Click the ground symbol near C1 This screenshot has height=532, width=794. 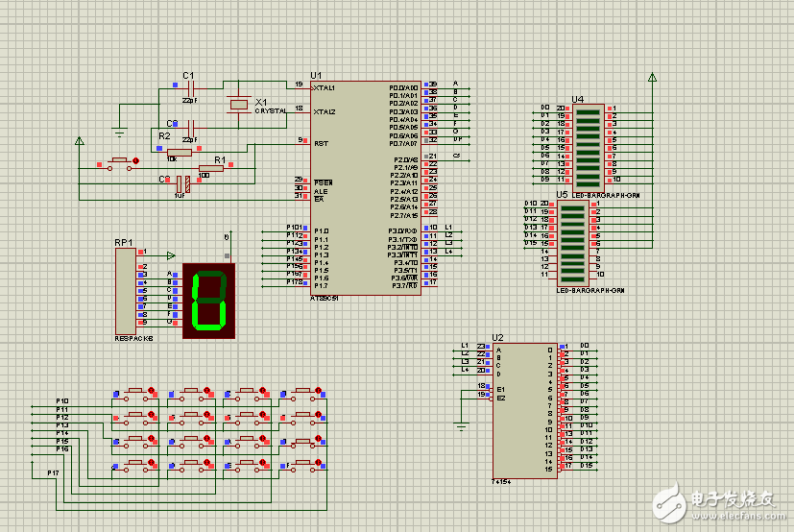119,132
